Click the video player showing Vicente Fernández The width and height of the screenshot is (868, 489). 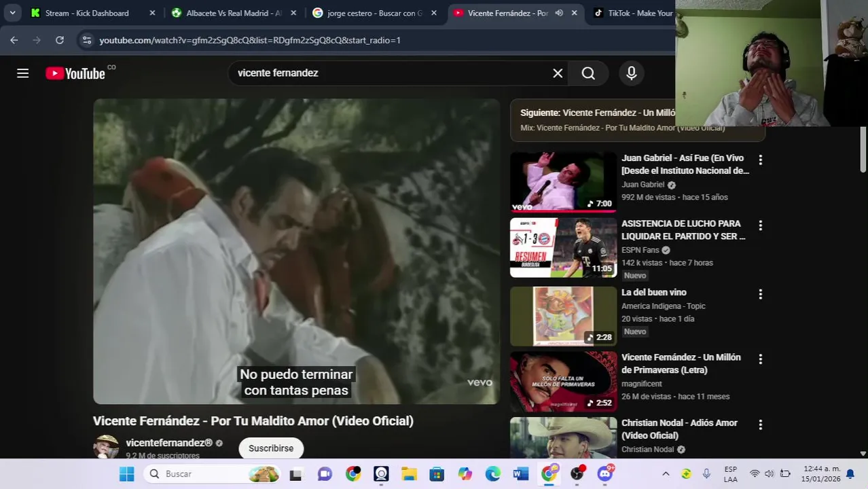tap(296, 251)
